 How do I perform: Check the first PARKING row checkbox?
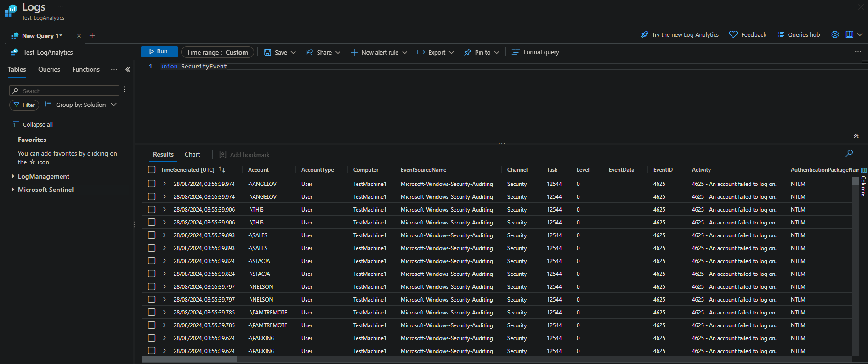(152, 338)
